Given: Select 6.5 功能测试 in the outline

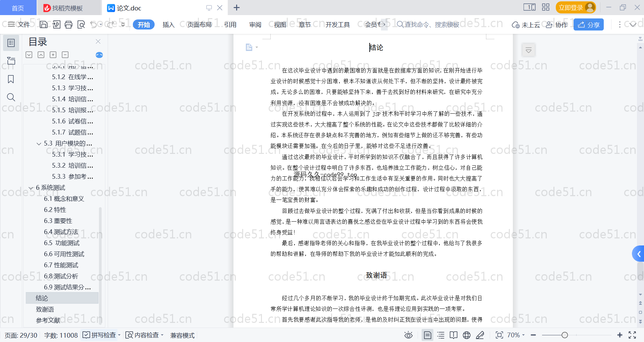Looking at the screenshot, I should pos(62,243).
